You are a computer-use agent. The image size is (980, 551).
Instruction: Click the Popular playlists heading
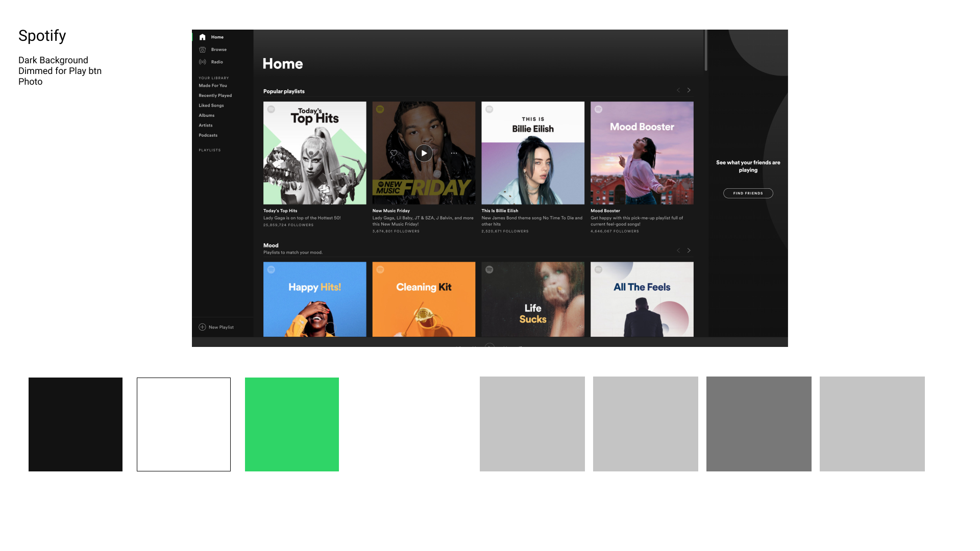pyautogui.click(x=284, y=91)
